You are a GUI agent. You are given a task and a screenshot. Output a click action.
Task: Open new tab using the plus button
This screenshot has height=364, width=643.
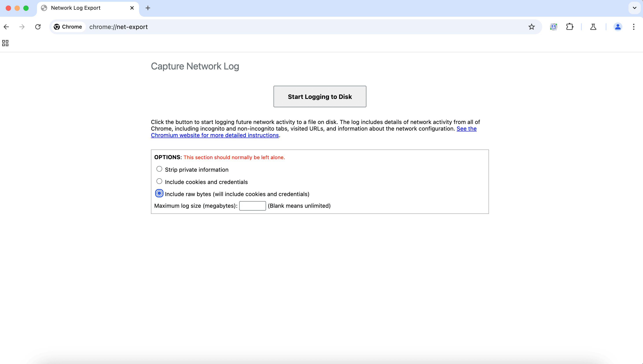click(x=148, y=8)
